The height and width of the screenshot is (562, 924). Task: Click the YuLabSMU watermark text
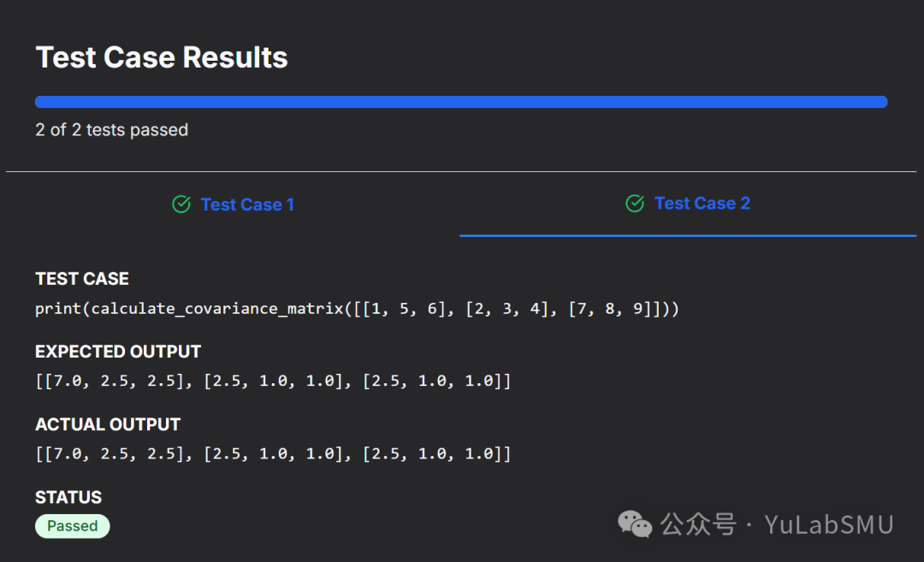[x=828, y=524]
